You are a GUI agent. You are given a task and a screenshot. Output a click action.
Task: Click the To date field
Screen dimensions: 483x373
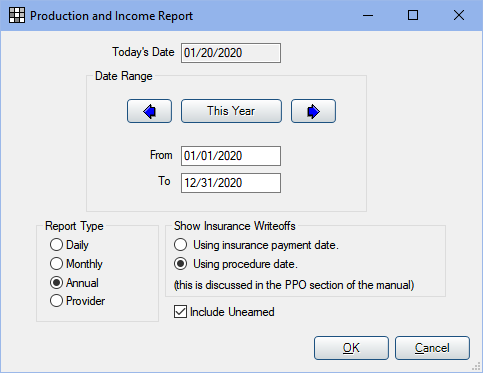(x=231, y=183)
